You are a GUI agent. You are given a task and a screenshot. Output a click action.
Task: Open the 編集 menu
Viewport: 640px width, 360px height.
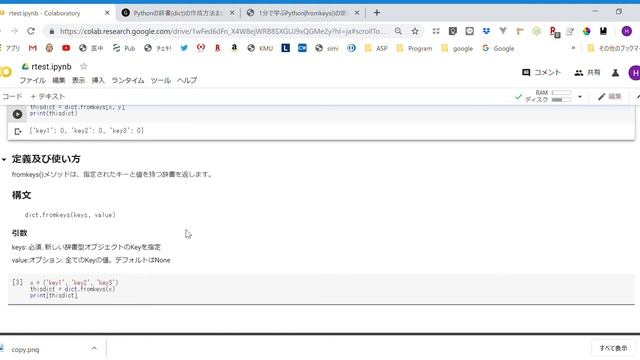click(x=59, y=80)
